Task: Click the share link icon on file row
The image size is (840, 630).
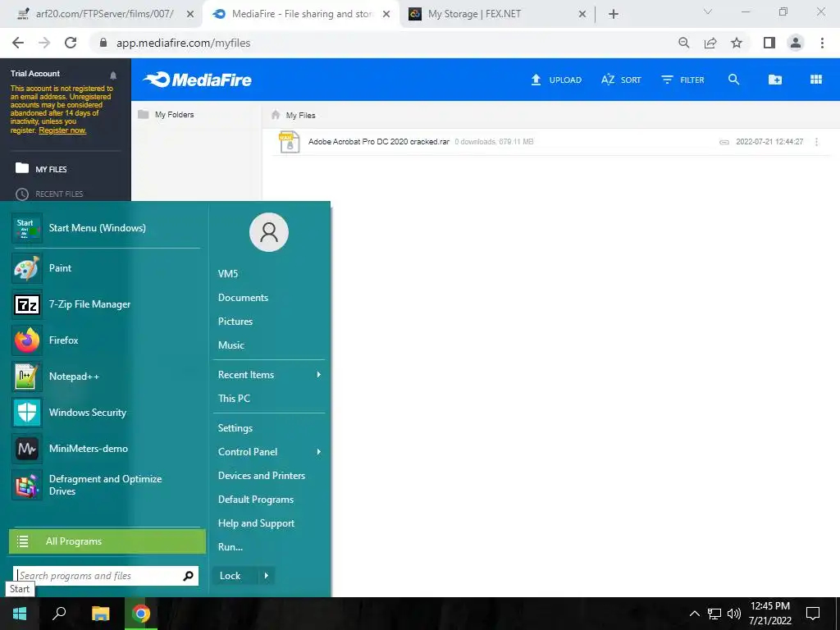Action: pos(724,142)
